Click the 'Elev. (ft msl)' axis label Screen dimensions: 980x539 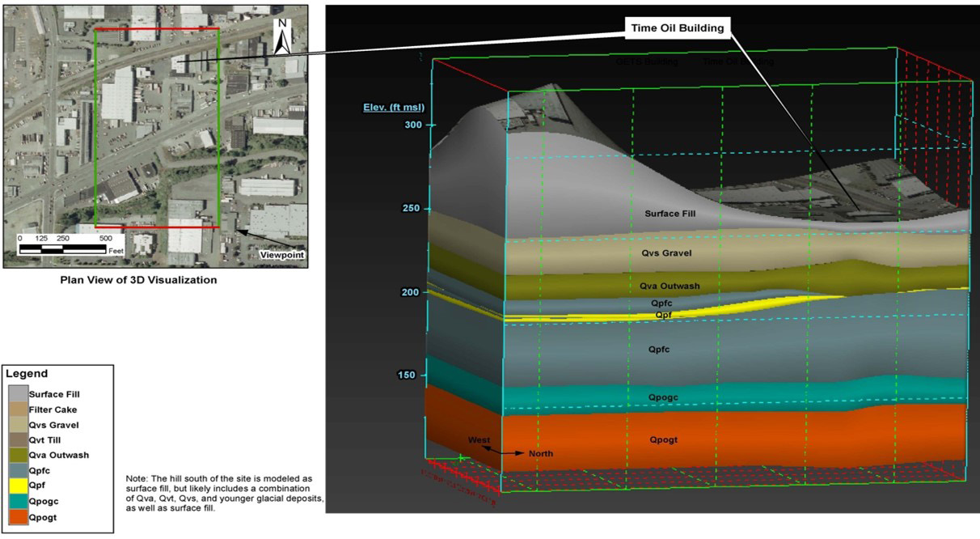coord(394,107)
